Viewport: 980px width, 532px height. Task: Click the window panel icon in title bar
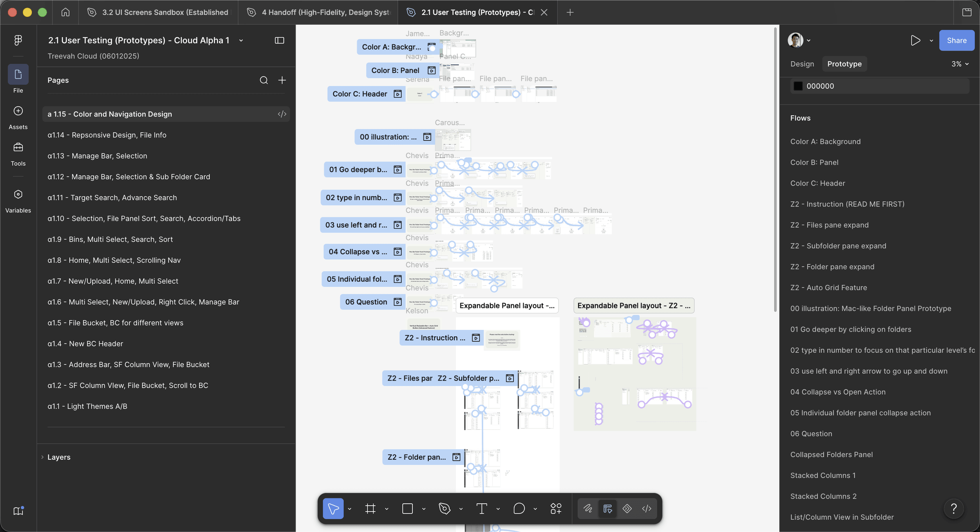[967, 12]
